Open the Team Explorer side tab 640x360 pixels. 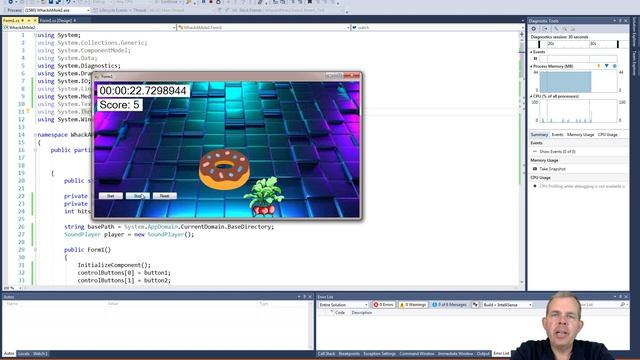(634, 64)
